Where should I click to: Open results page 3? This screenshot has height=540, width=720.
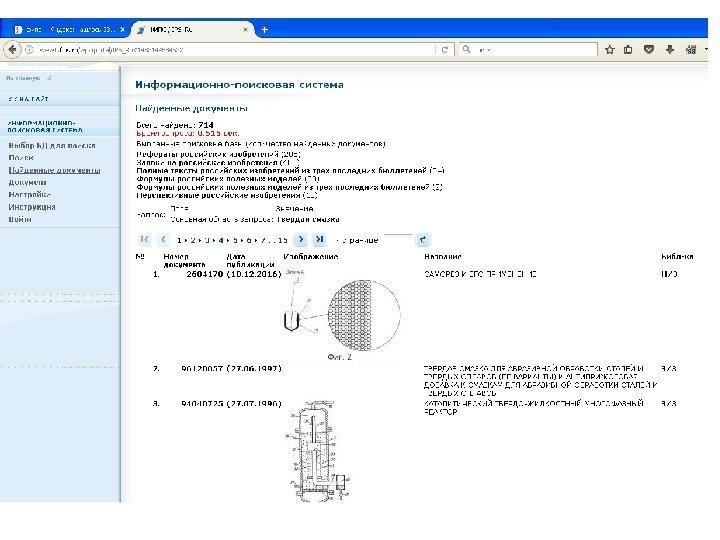[207, 240]
